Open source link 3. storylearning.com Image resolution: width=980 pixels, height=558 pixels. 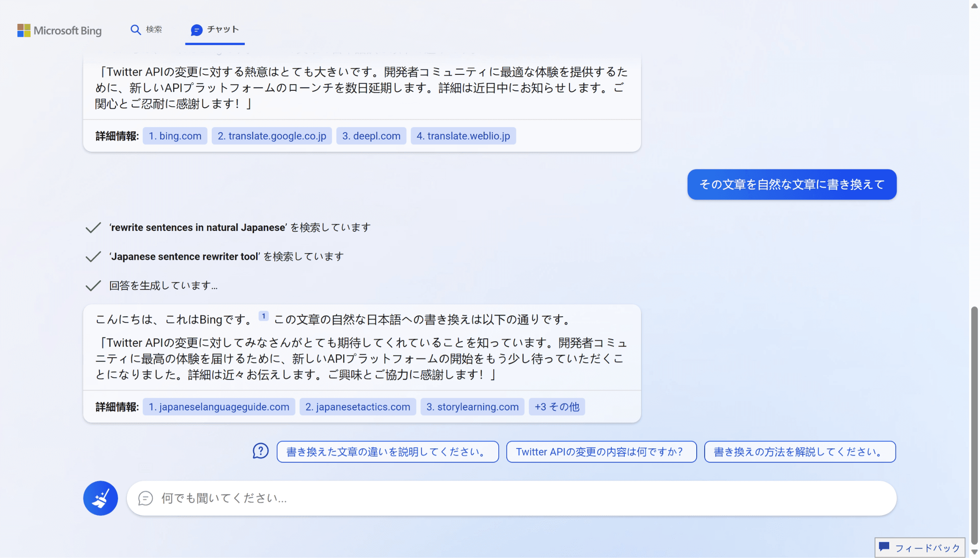pos(472,407)
